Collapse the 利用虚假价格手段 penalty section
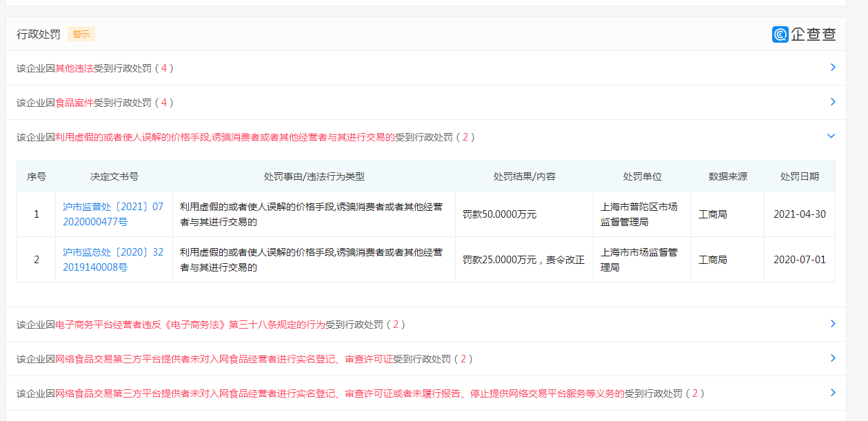868x421 pixels. (x=831, y=136)
